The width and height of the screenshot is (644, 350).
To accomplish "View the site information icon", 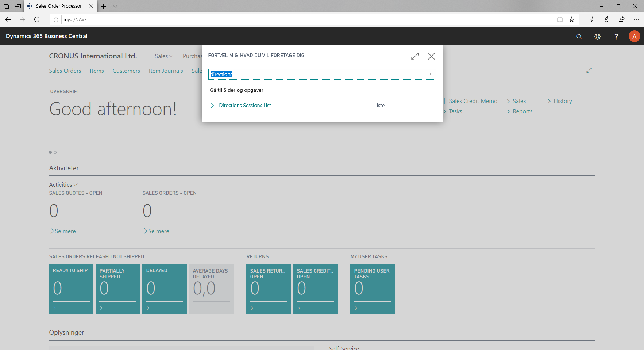I will click(56, 20).
